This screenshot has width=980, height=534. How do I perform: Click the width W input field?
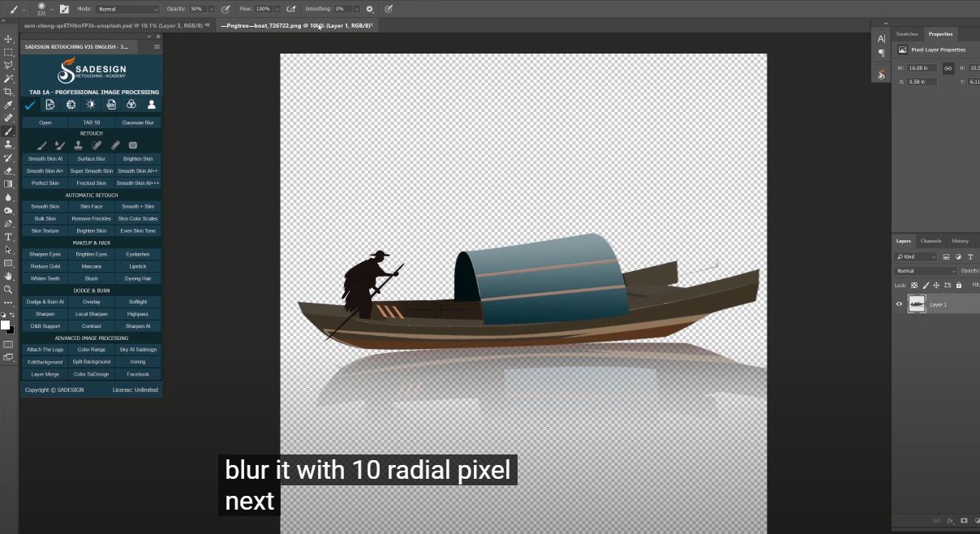tap(922, 68)
